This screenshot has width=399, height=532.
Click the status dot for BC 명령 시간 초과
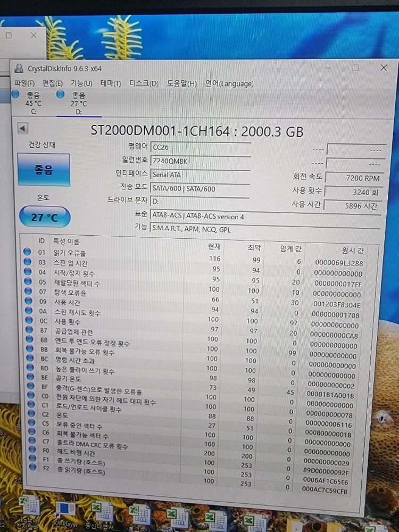[x=30, y=358]
